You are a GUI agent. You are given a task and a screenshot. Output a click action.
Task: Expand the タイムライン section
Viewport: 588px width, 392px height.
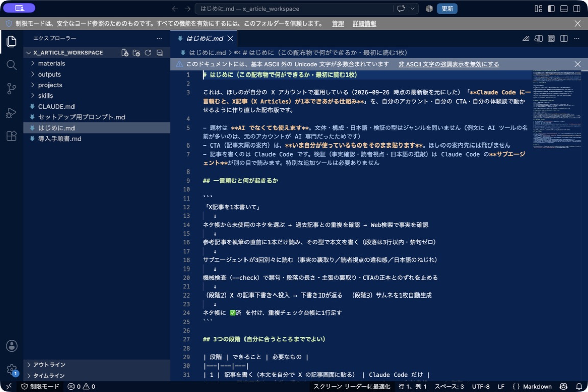click(97, 376)
